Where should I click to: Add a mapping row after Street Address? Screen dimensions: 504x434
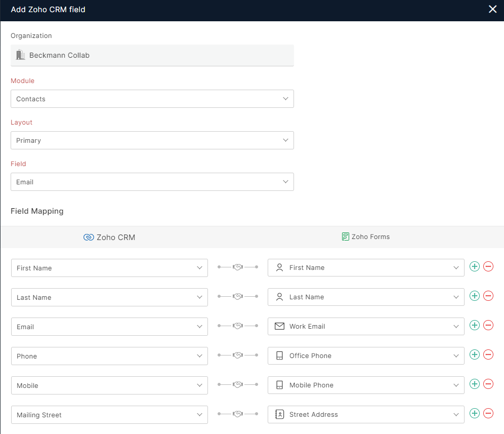[x=475, y=413]
